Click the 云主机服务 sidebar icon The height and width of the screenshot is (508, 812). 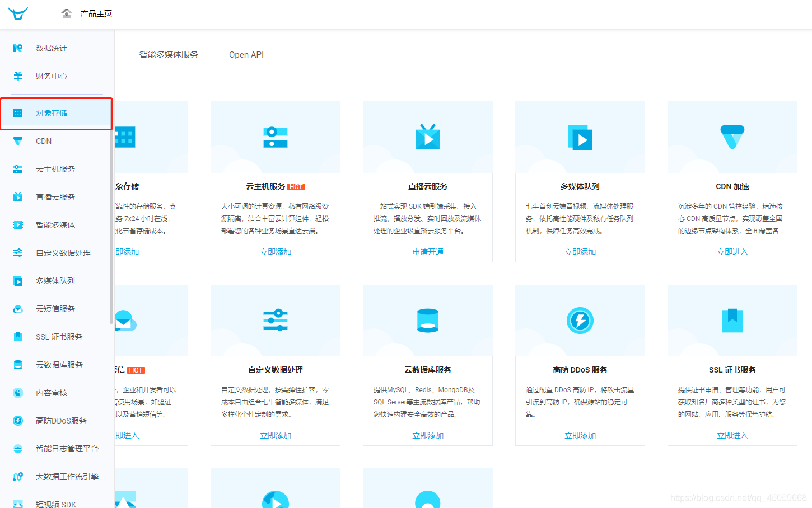coord(18,169)
